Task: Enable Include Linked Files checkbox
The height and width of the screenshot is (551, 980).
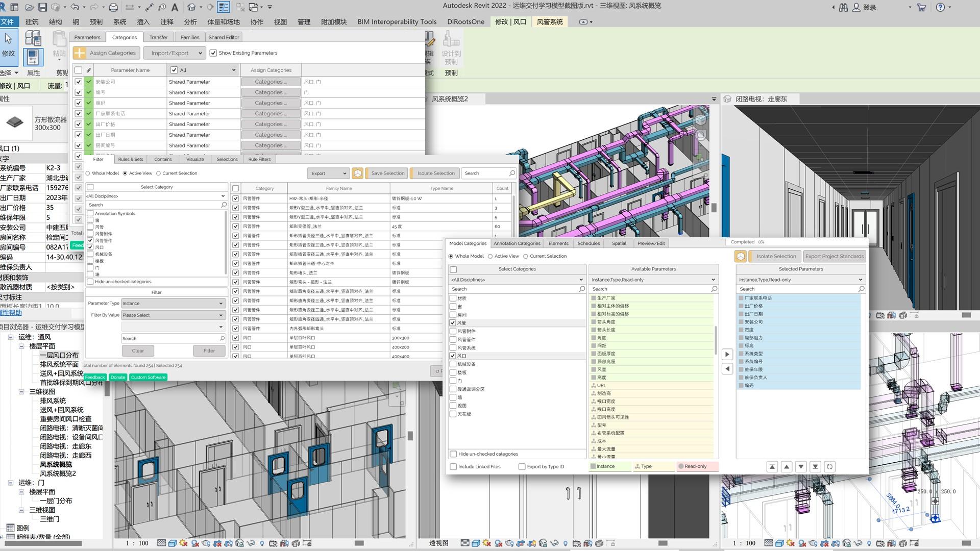Action: pos(453,466)
